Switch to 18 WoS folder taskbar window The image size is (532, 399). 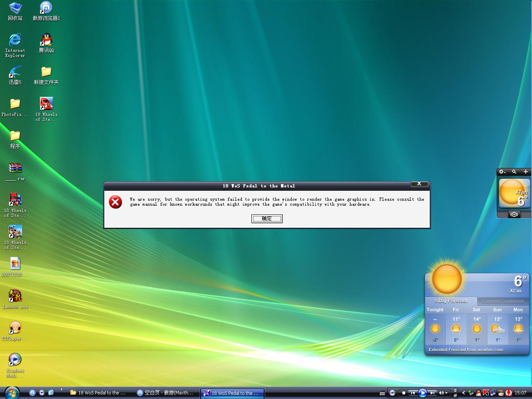(99, 393)
